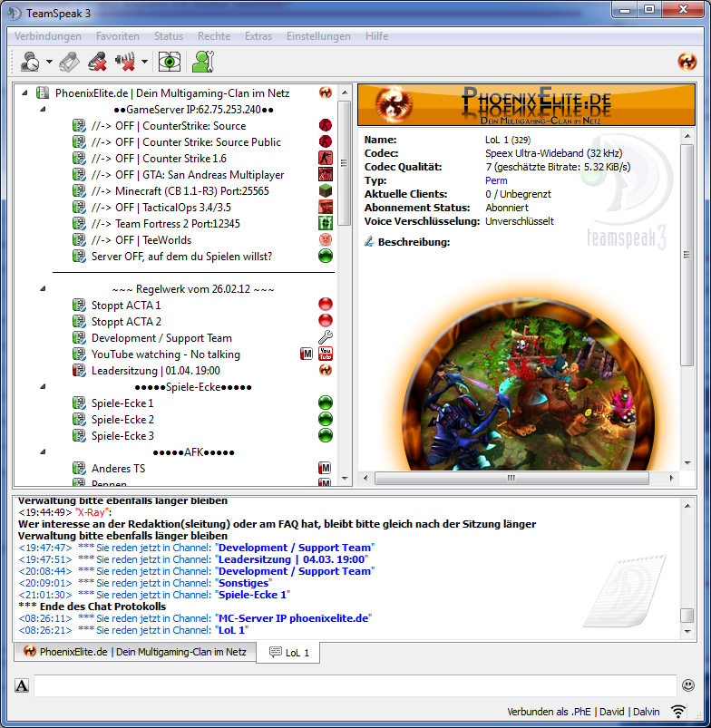Click the Connect to server toolbar icon
711x728 pixels.
(30, 62)
